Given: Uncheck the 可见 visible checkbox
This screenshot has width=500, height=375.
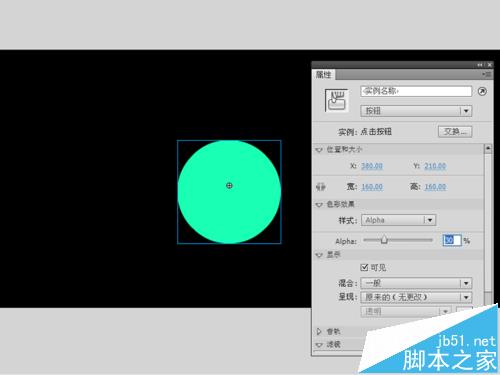Looking at the screenshot, I should (x=364, y=267).
